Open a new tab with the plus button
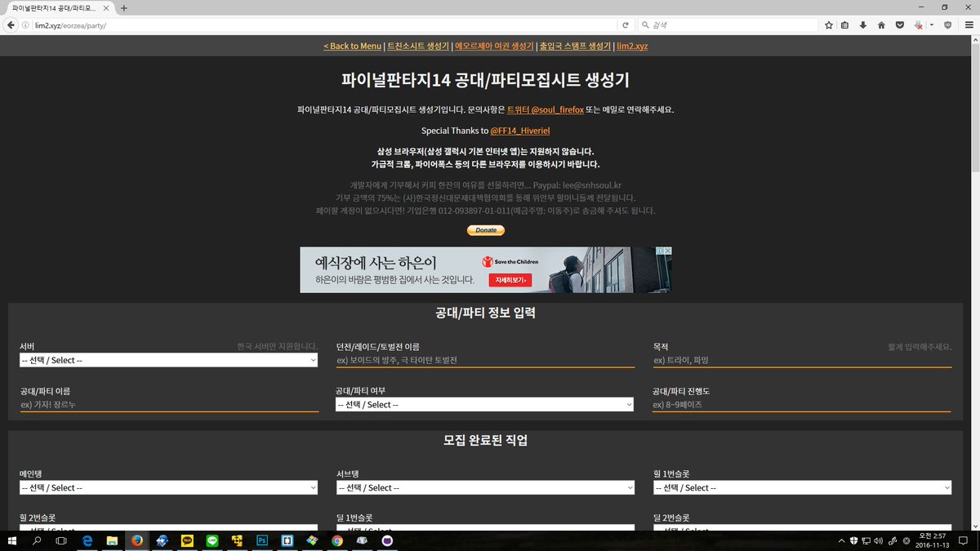Image resolution: width=980 pixels, height=551 pixels. pos(124,7)
